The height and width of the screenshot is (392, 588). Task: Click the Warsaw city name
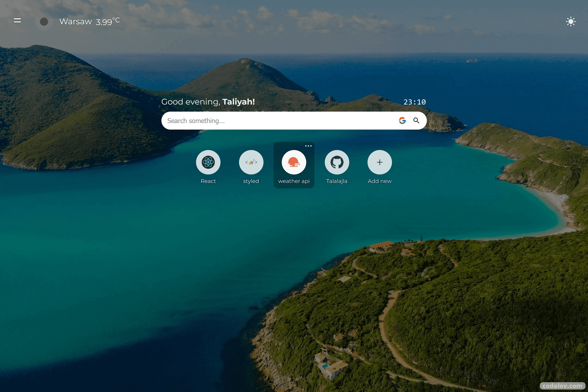click(75, 22)
